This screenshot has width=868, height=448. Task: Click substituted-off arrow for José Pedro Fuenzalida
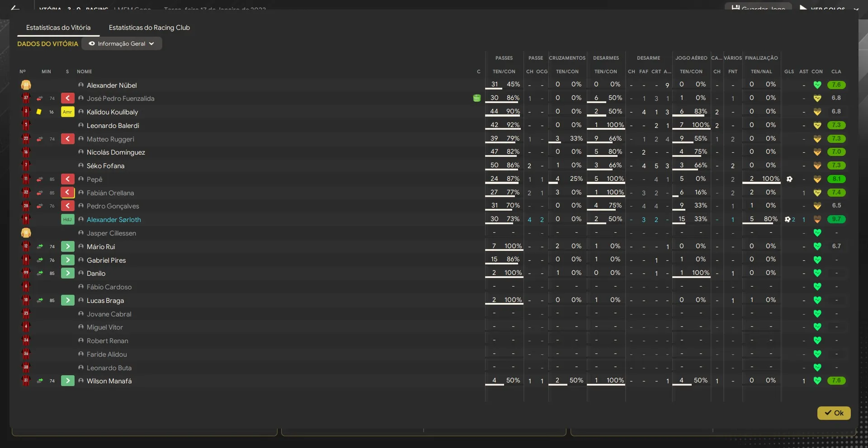[x=67, y=98]
